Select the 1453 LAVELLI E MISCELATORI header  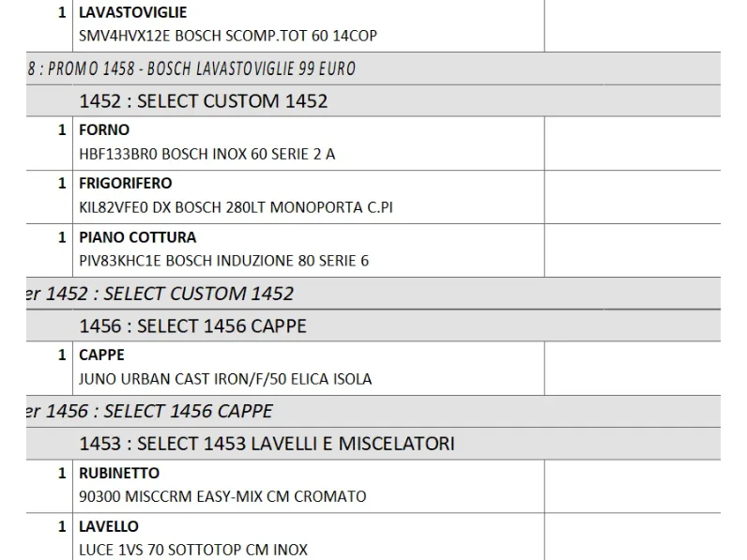373,444
